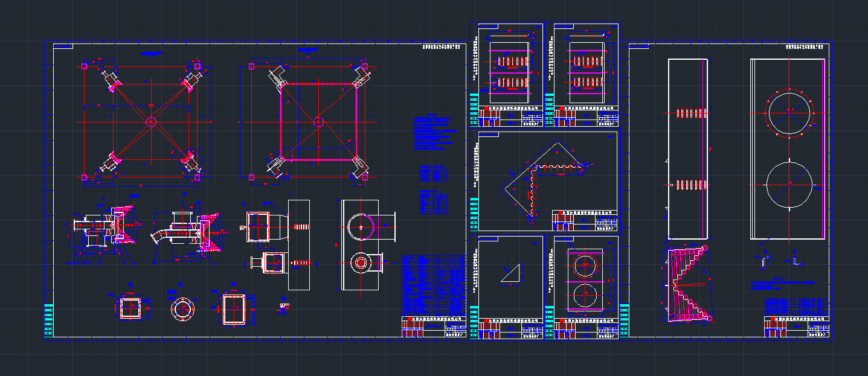Select the red company logo in bottom-center title block

click(x=410, y=319)
